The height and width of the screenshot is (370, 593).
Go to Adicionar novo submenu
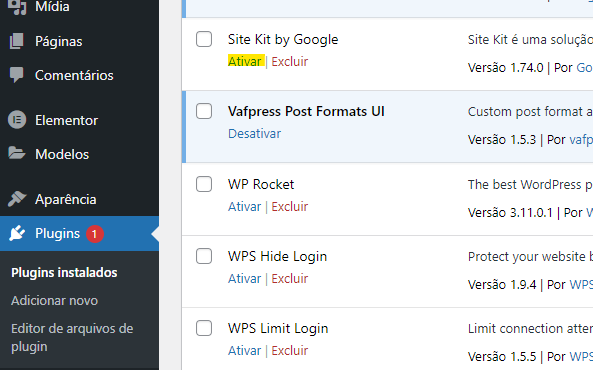(54, 300)
